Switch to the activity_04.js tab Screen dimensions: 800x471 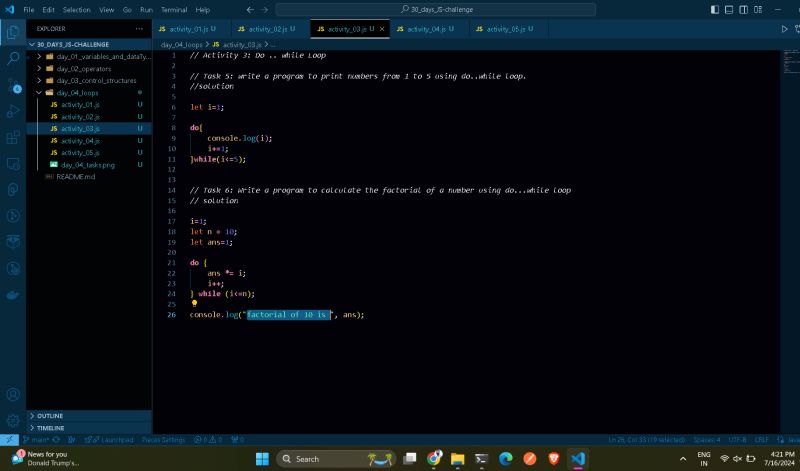(429, 29)
